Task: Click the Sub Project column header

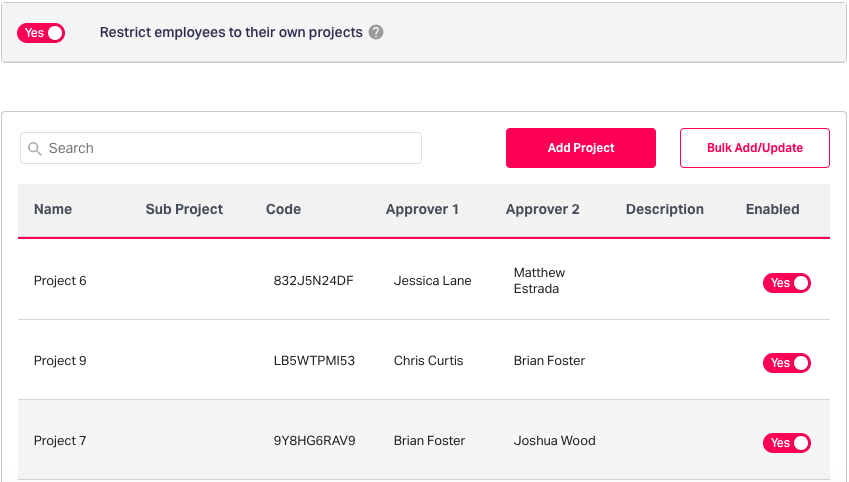Action: pyautogui.click(x=184, y=210)
